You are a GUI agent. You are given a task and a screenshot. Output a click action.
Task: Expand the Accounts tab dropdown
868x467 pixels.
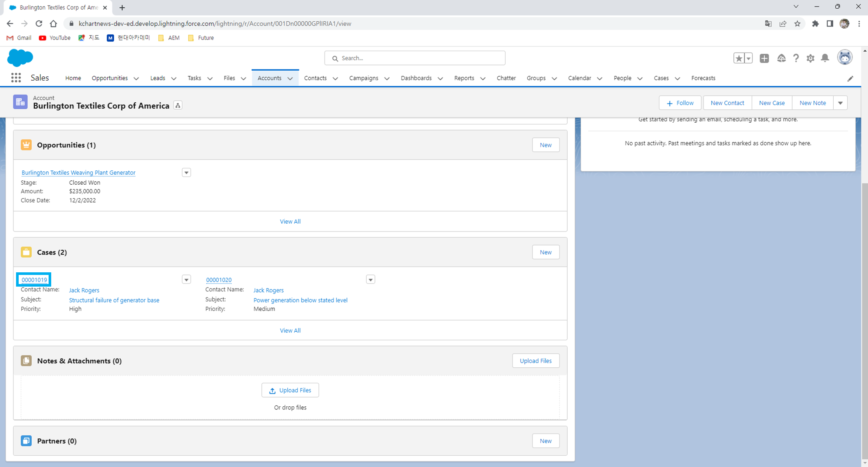pyautogui.click(x=290, y=78)
